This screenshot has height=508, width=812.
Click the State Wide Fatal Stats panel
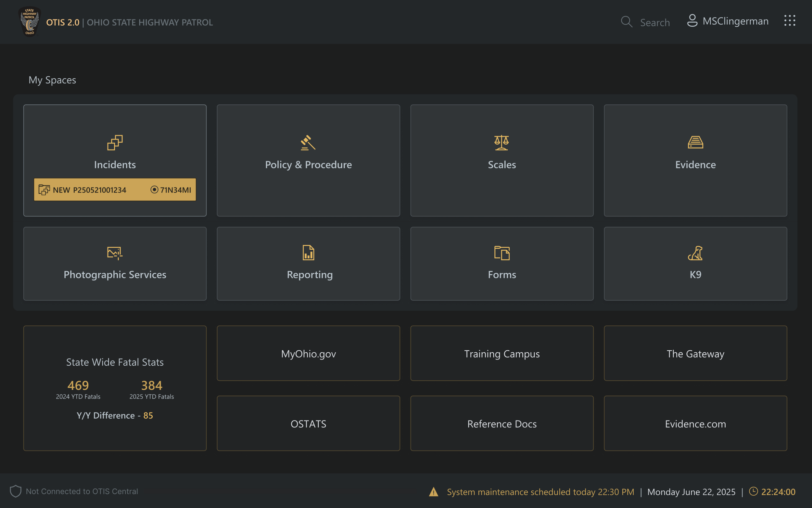[115, 388]
